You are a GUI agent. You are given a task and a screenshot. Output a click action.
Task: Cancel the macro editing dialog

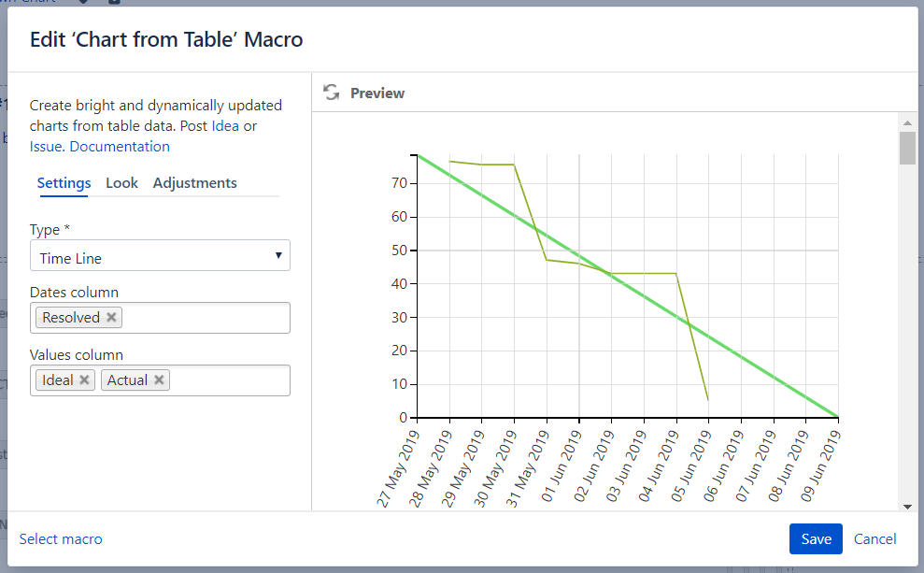(874, 539)
